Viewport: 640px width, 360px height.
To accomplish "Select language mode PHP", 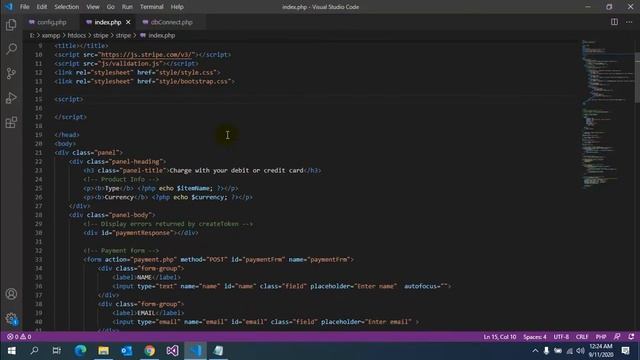I will coord(601,337).
